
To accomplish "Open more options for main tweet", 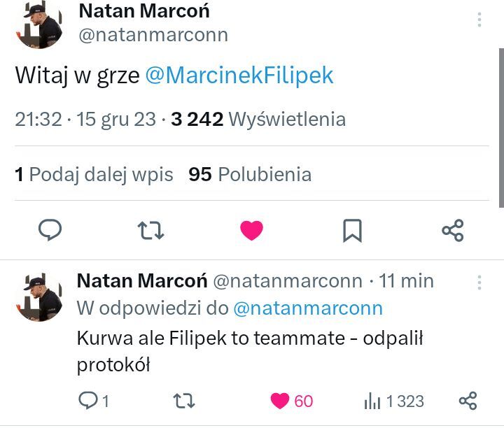I will (479, 20).
